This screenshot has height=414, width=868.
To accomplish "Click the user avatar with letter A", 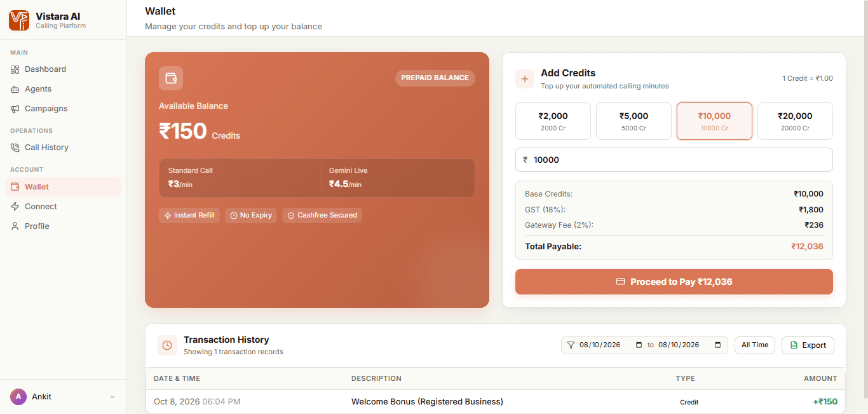I will 18,397.
